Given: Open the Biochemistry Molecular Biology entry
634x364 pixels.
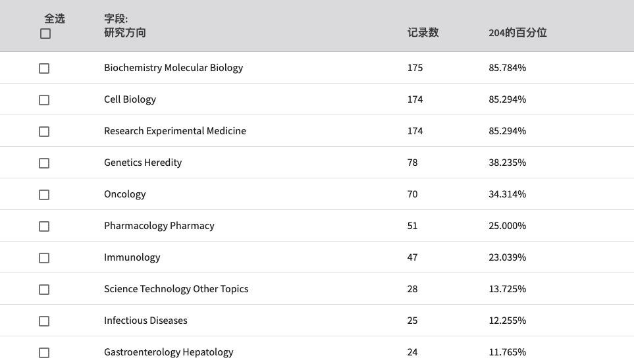Looking at the screenshot, I should [173, 68].
